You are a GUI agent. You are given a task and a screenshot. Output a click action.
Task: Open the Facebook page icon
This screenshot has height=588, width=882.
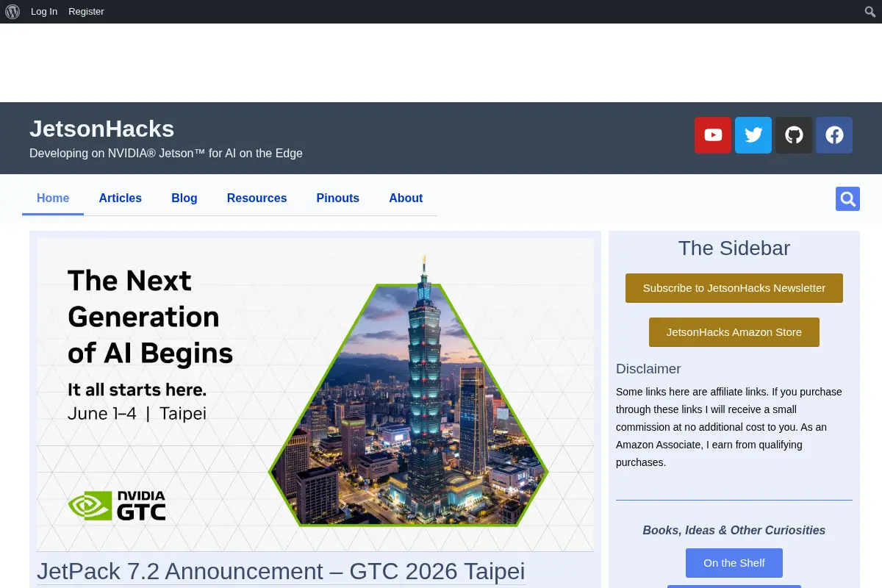834,135
